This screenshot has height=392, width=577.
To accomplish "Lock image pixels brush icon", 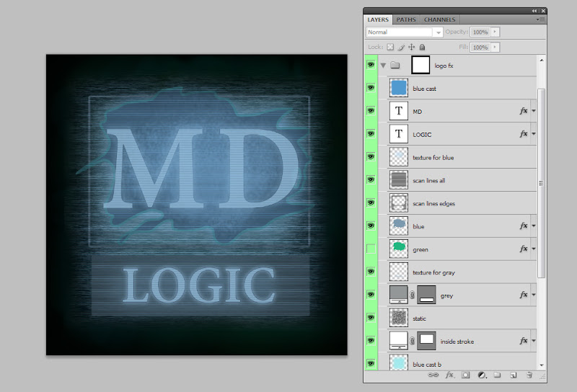I will click(401, 47).
